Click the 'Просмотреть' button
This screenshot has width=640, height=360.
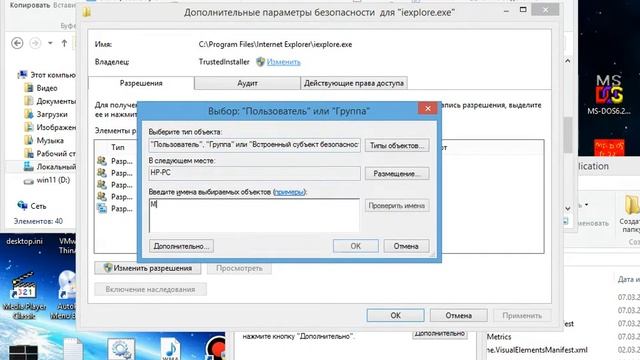pyautogui.click(x=239, y=268)
